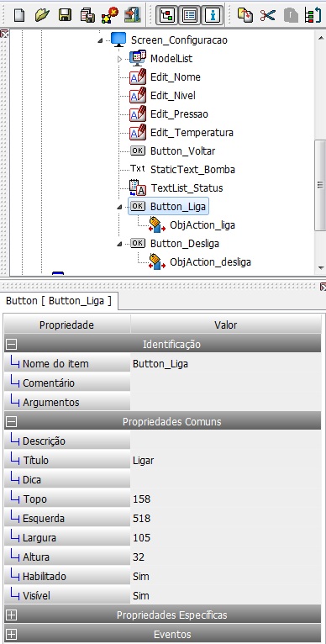This screenshot has height=644, width=326.
Task: Click the Screen_Configuracao monitor icon
Action: coord(118,40)
